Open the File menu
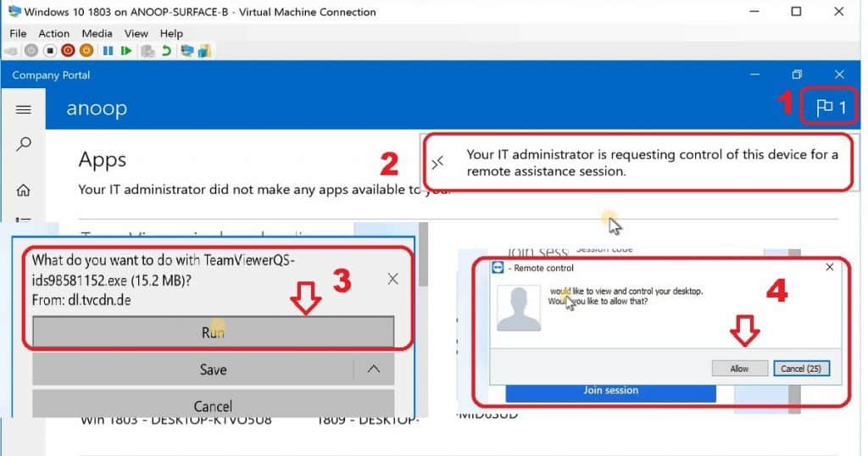Screen dimensions: 868x456 point(18,33)
